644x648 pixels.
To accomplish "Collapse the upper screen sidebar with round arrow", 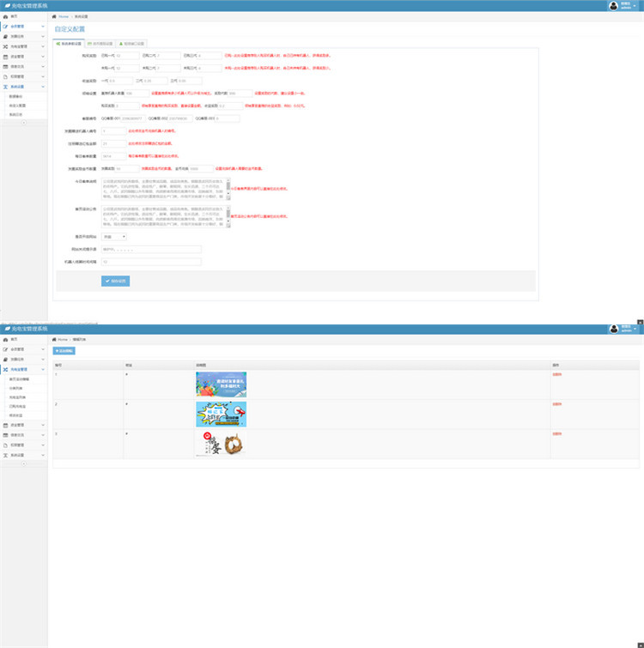I will 23,123.
